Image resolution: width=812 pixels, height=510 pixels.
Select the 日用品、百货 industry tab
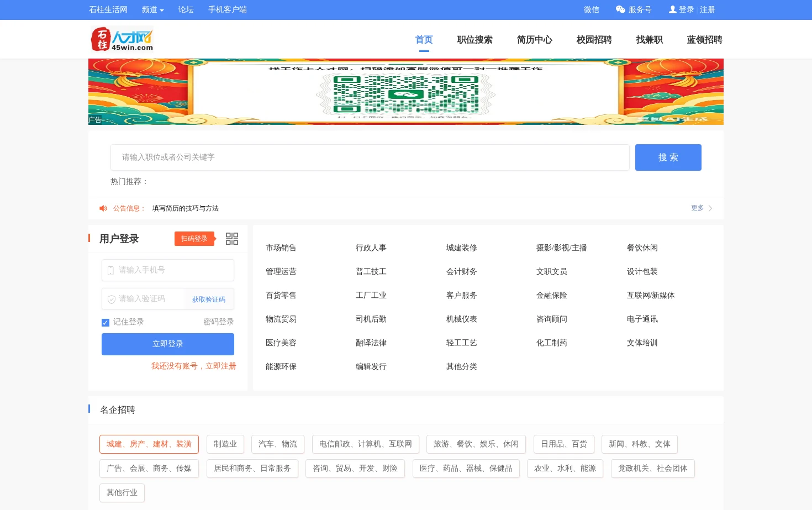point(564,444)
